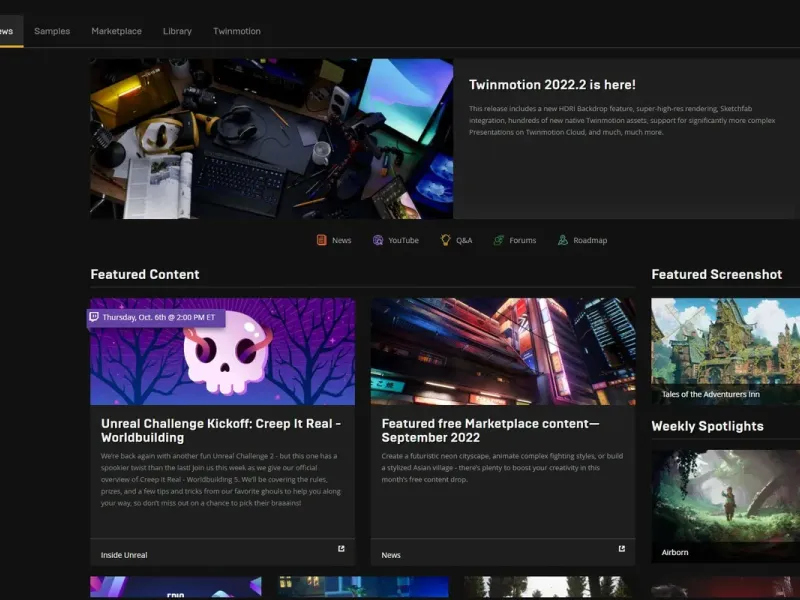The width and height of the screenshot is (800, 600).
Task: Open Tales of the Adventurers Inn screenshot
Action: coord(726,352)
